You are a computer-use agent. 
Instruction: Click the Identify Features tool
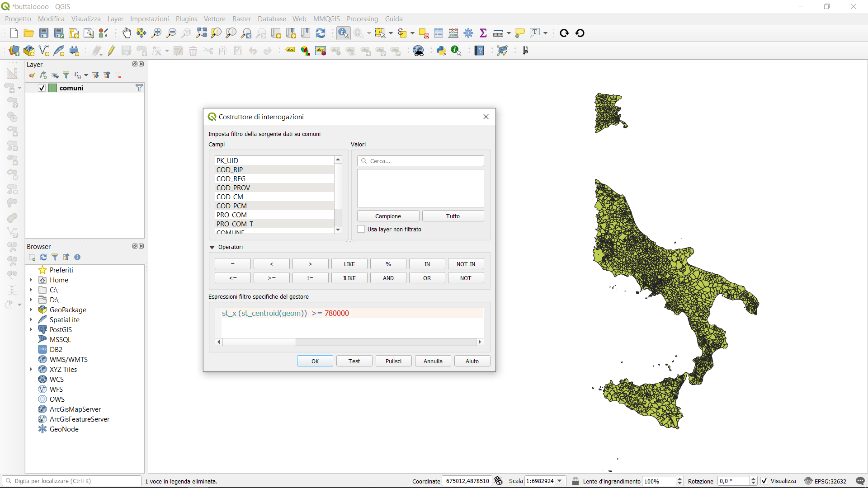point(343,33)
